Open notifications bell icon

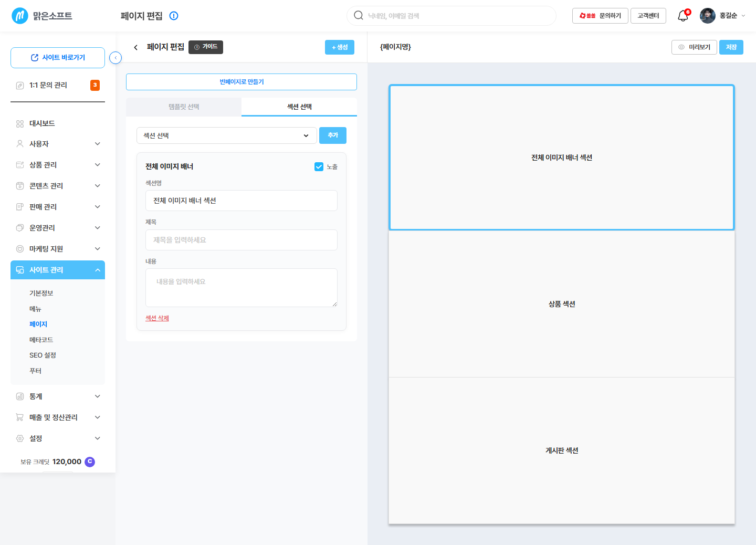tap(683, 16)
